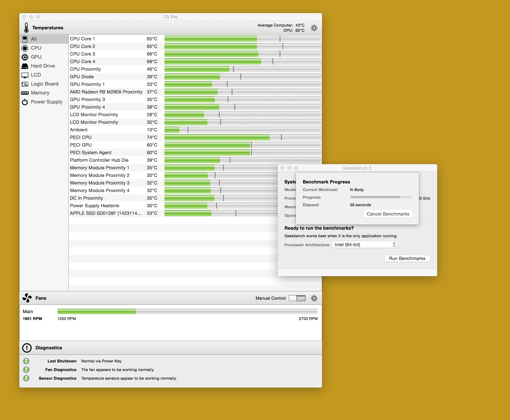Click the thermometer icon beside Temperatures
510x420 pixels.
point(26,28)
